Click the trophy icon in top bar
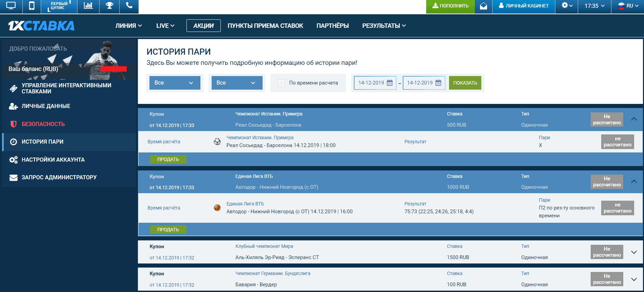644x292 pixels. click(x=109, y=5)
